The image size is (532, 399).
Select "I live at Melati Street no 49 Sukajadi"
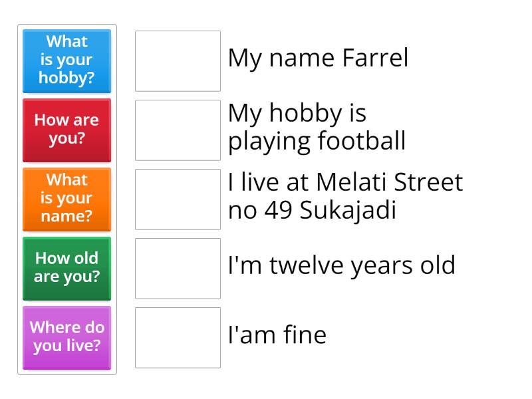pos(346,196)
